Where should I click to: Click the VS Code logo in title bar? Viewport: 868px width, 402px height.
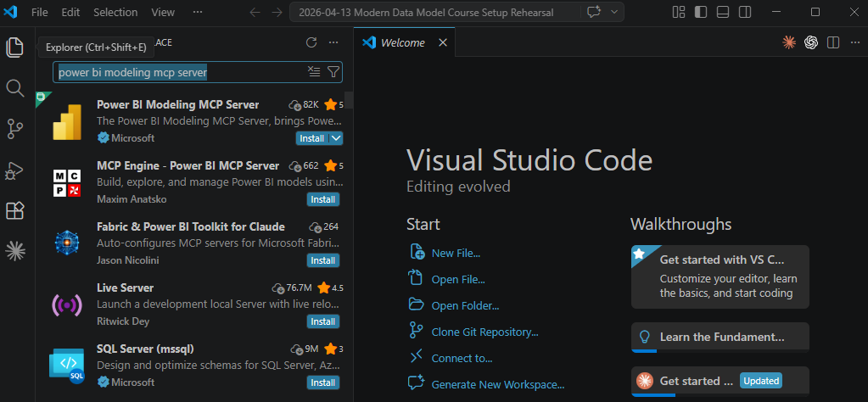(10, 12)
